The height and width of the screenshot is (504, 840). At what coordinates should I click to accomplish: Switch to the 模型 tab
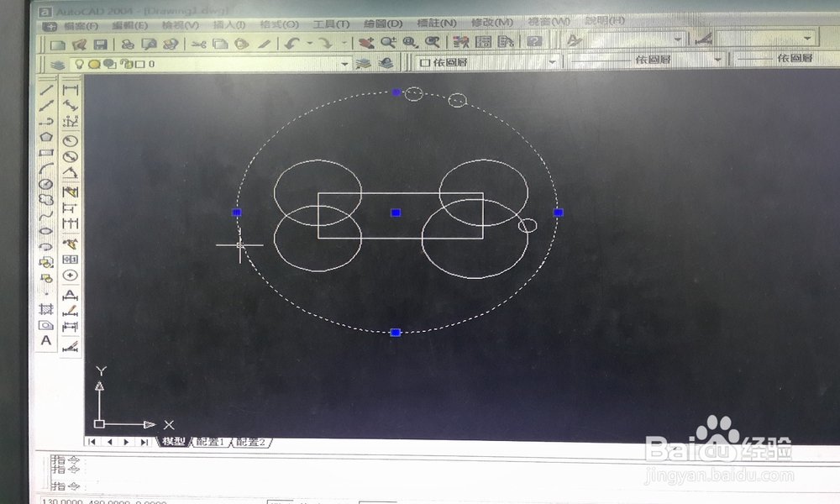tap(174, 441)
